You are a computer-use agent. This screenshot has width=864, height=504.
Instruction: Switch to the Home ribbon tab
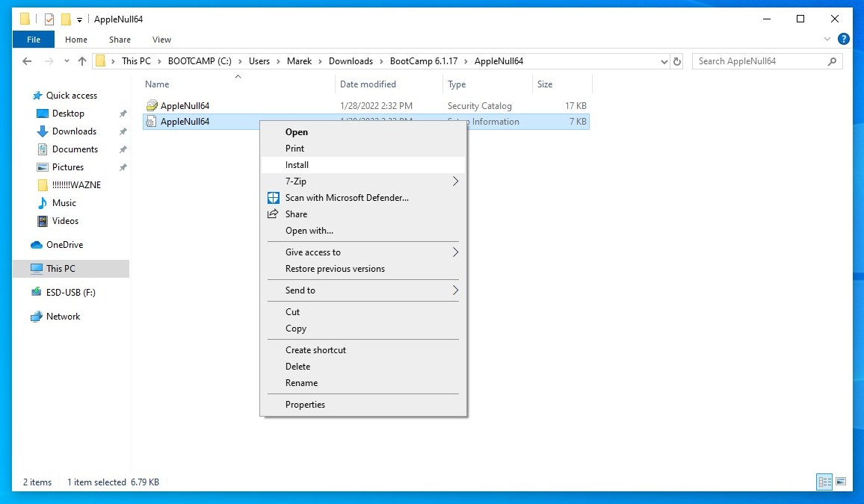[76, 40]
